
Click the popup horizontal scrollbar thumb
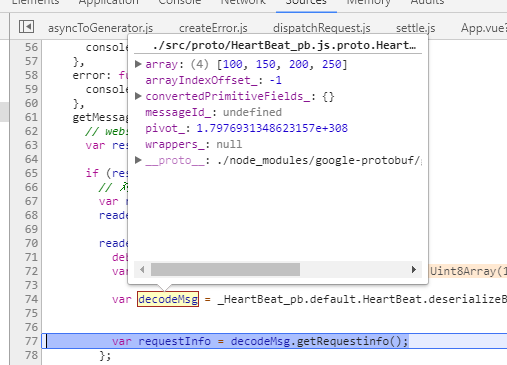pyautogui.click(x=225, y=269)
